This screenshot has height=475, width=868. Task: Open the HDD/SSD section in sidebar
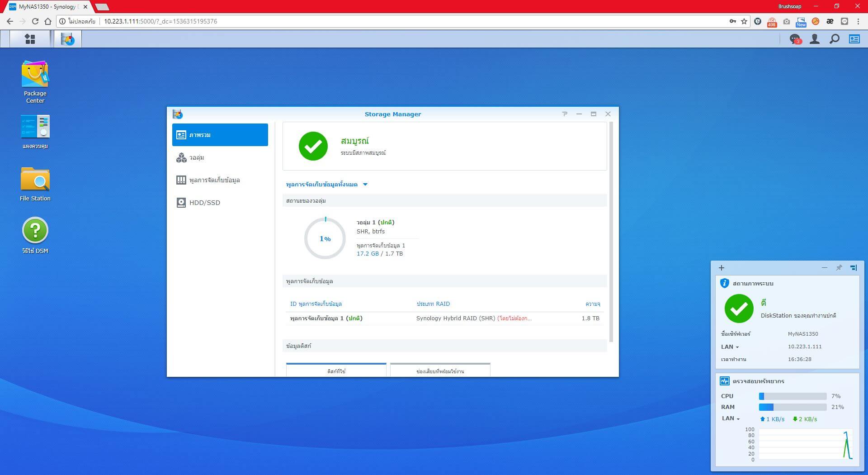pos(220,203)
